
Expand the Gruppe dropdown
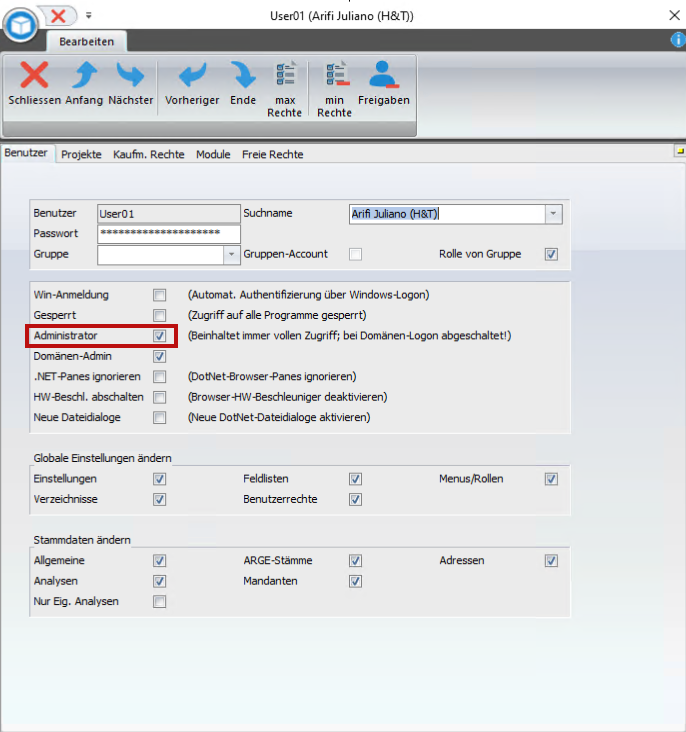pyautogui.click(x=233, y=254)
